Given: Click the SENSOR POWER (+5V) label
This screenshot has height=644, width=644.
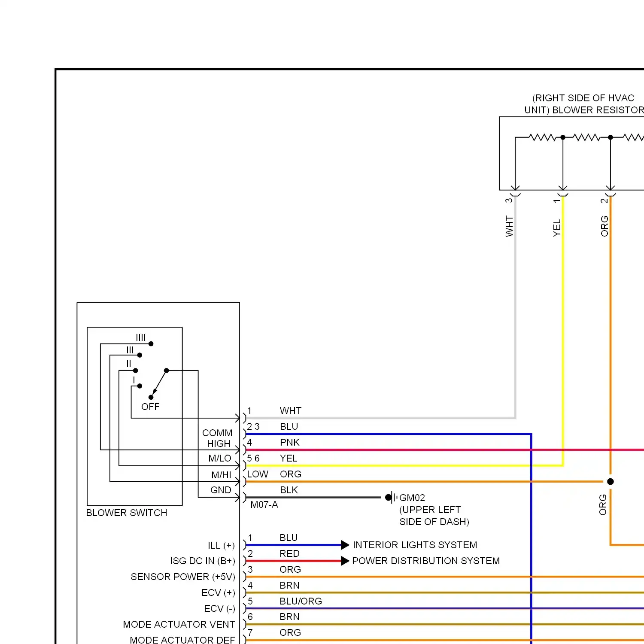Looking at the screenshot, I should pos(183,577).
